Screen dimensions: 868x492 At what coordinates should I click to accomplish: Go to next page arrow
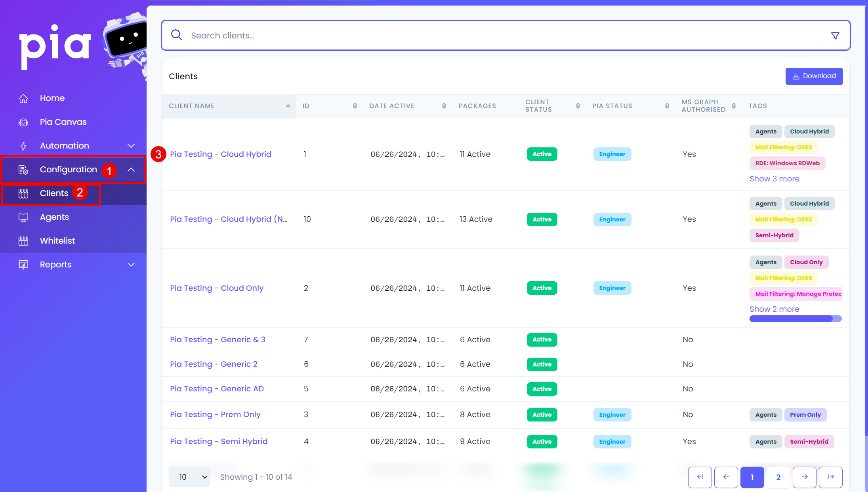(x=805, y=477)
